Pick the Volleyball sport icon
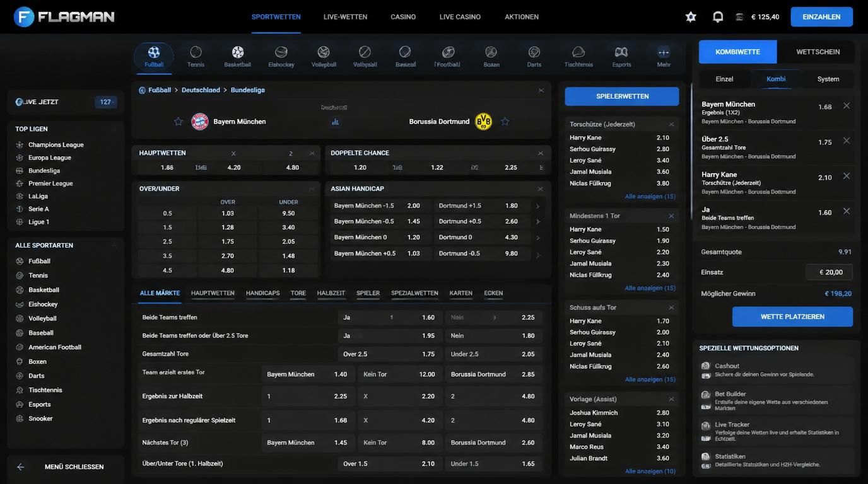Viewport: 868px width, 484px height. (324, 56)
